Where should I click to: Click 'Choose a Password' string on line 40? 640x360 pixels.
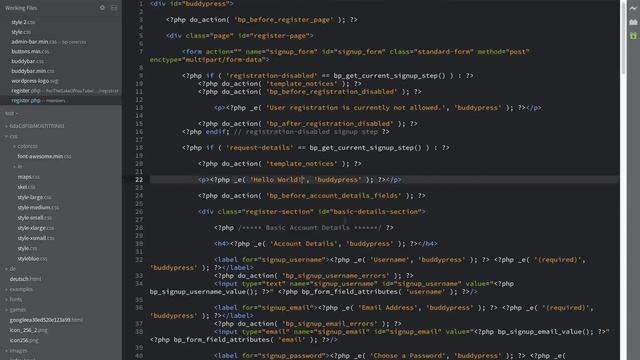pos(408,356)
